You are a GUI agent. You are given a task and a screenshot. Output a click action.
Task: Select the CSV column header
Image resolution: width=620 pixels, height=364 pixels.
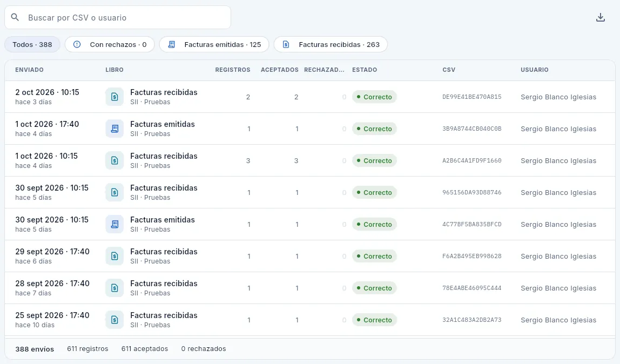point(449,70)
